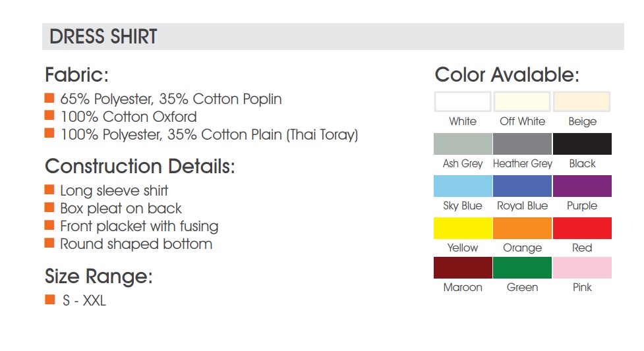The width and height of the screenshot is (644, 351).
Task: Pick the Red color swatch
Action: pos(582,229)
